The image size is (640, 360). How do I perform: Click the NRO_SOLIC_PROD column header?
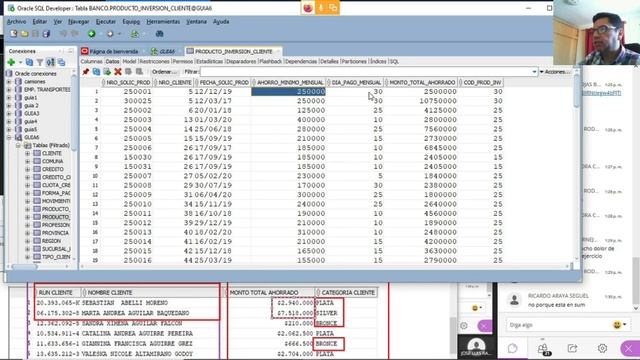pyautogui.click(x=128, y=82)
